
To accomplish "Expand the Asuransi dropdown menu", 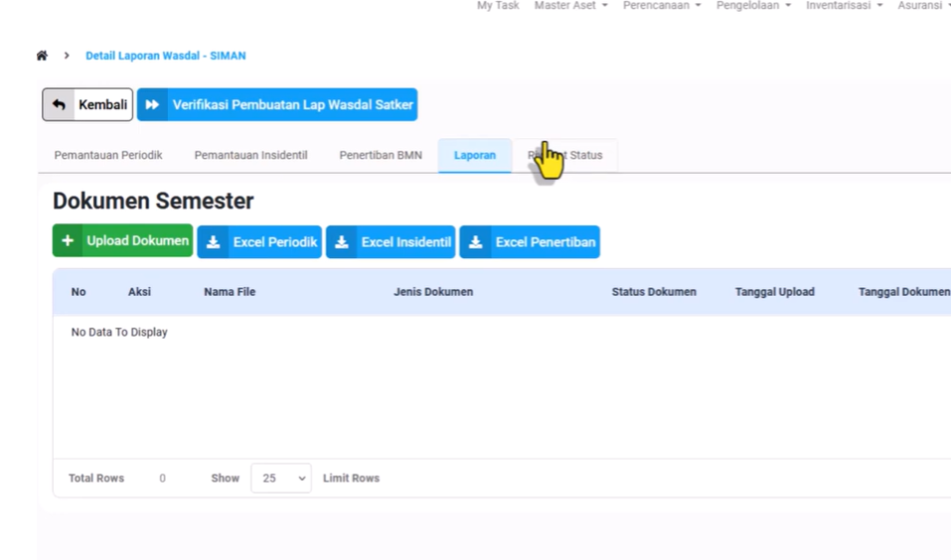I will (924, 5).
